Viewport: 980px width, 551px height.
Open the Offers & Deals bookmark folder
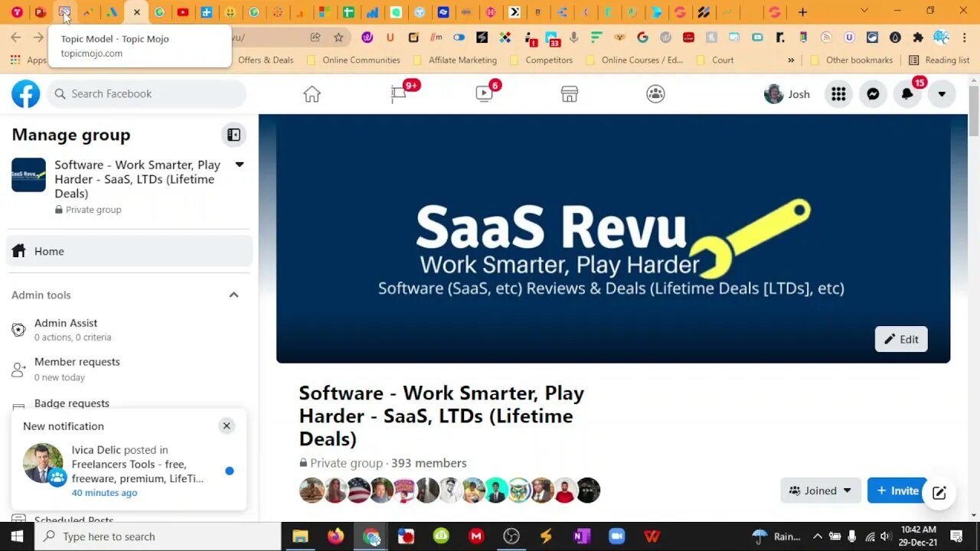[x=266, y=60]
